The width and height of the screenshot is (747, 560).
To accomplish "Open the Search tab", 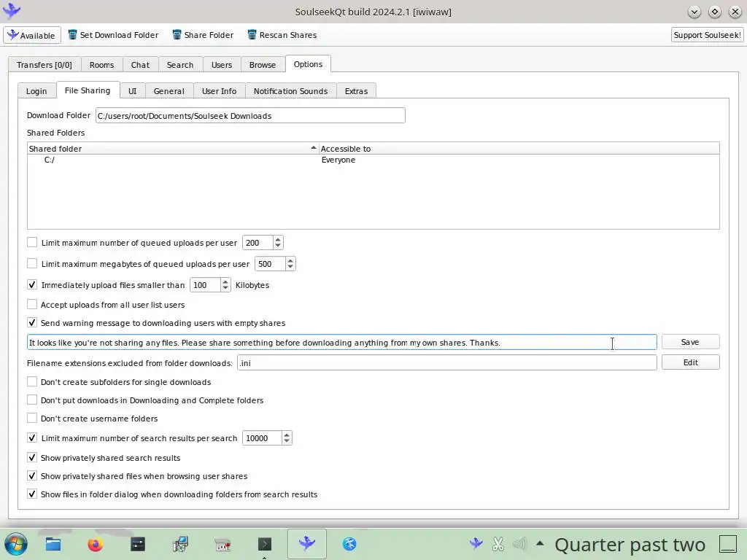I will pyautogui.click(x=180, y=65).
